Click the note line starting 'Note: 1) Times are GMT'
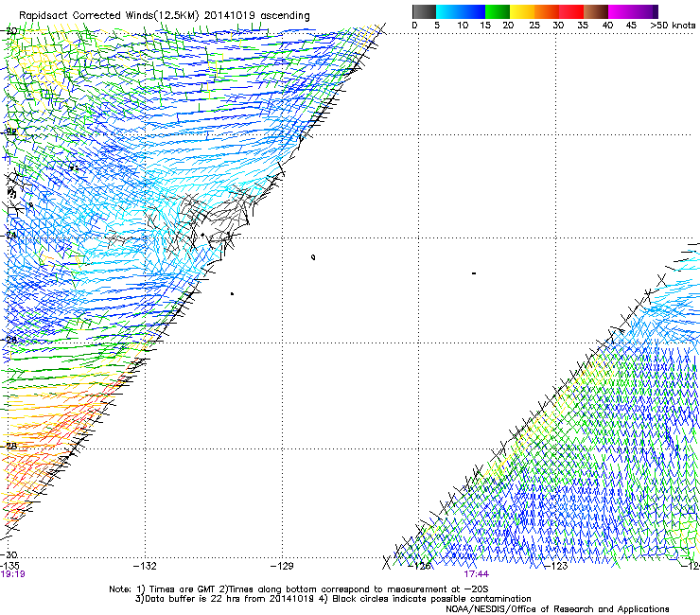This screenshot has height=615, width=700. [299, 589]
